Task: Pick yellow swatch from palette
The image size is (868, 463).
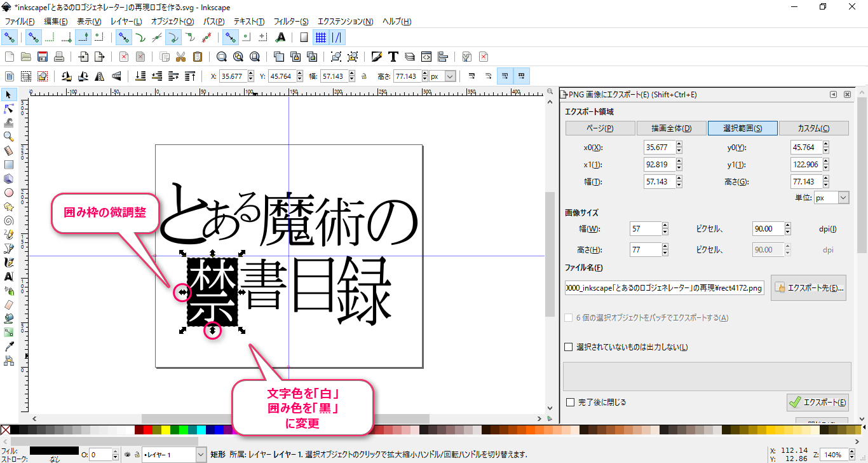Action: click(166, 430)
